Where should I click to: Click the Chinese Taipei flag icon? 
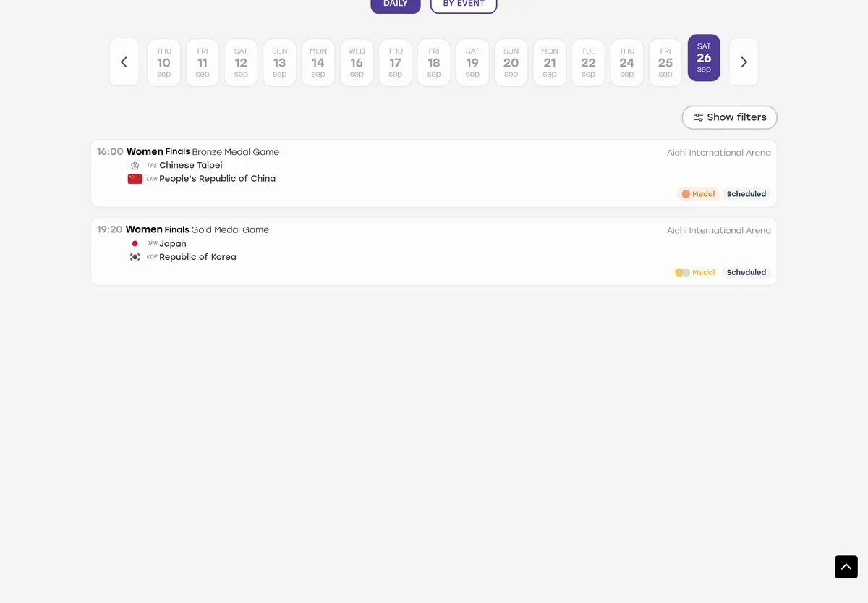(135, 166)
